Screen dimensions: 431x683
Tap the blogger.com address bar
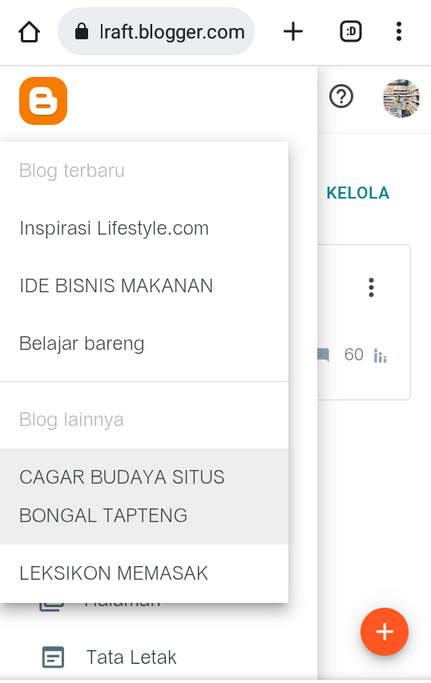pos(156,31)
